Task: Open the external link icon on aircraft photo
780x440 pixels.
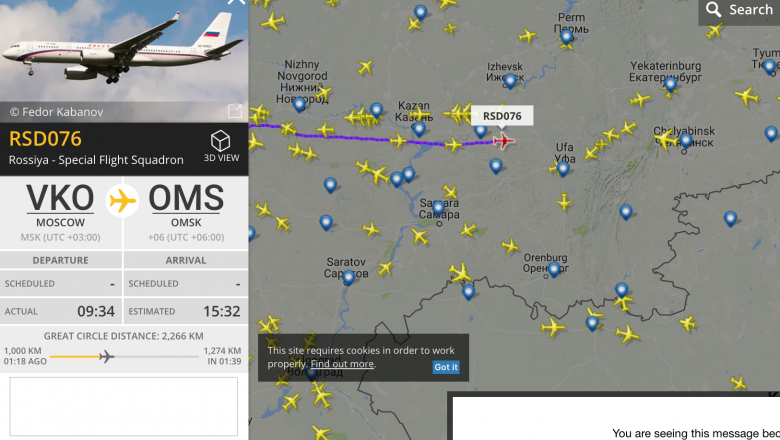Action: 235,111
